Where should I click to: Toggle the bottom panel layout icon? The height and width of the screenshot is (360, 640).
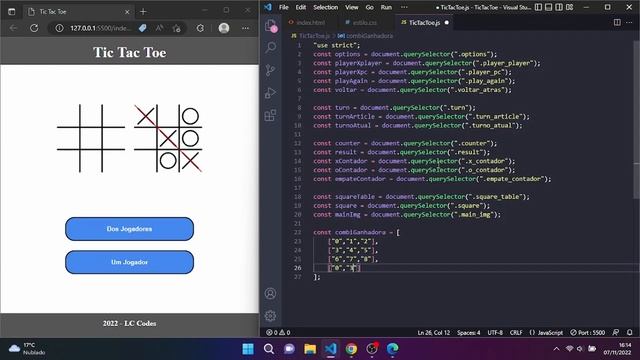(x=549, y=7)
